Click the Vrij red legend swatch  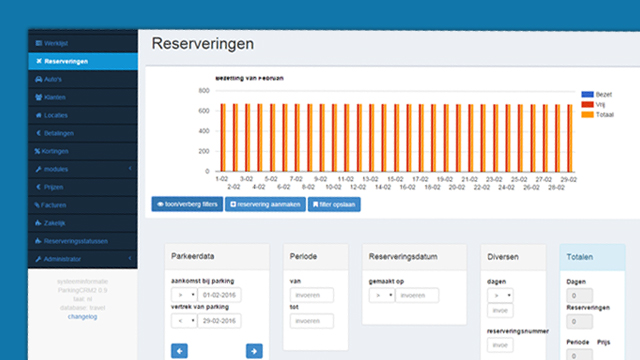coord(587,104)
